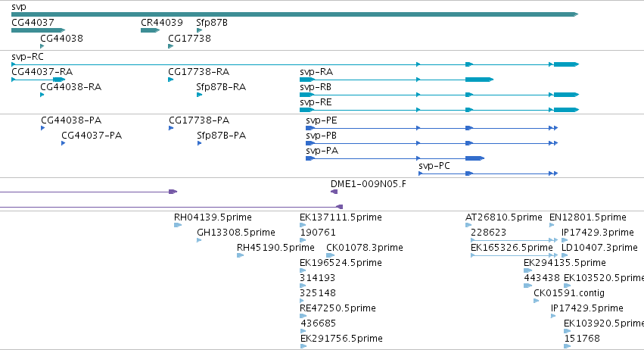Click the svp-PC protein label
This screenshot has width=644, height=350.
point(434,166)
